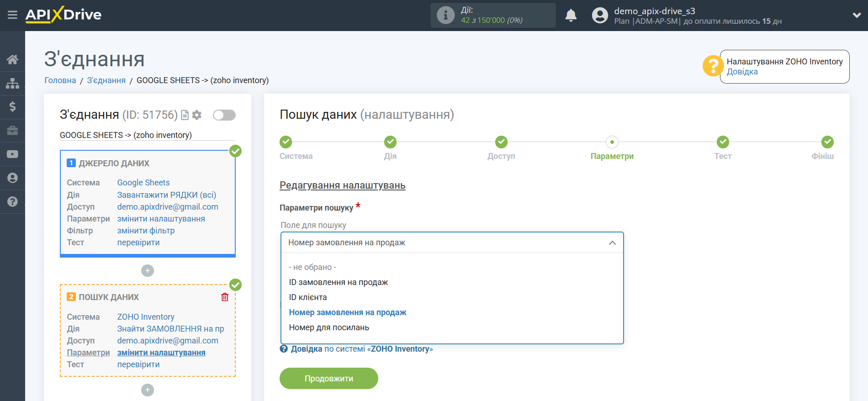Open connections sitemap icon in sidebar
868x401 pixels.
click(x=12, y=83)
